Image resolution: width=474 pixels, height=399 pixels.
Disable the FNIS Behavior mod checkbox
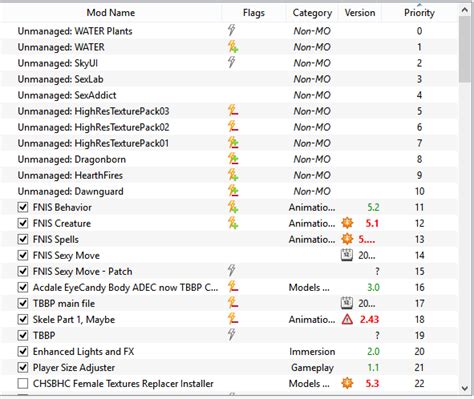pos(23,207)
